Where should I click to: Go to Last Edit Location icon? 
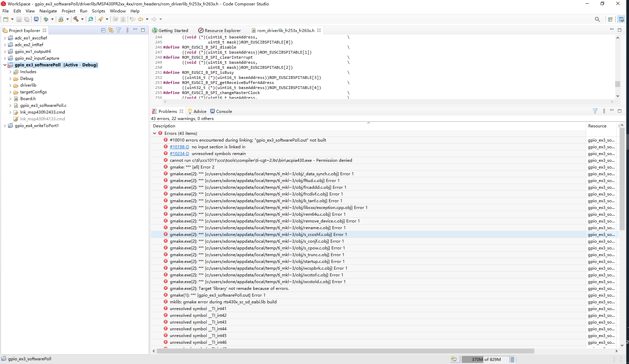(133, 19)
